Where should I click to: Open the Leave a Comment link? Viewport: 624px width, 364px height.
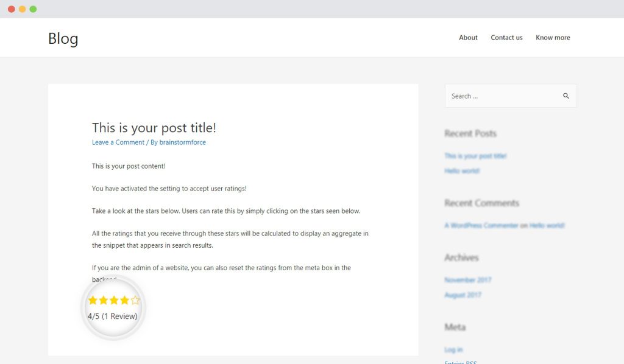click(x=118, y=142)
